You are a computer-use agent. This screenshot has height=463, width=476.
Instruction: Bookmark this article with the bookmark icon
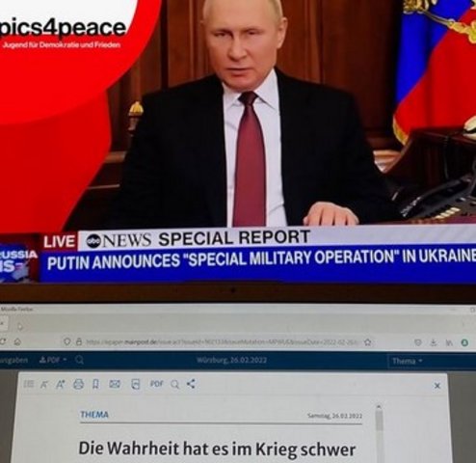95,384
